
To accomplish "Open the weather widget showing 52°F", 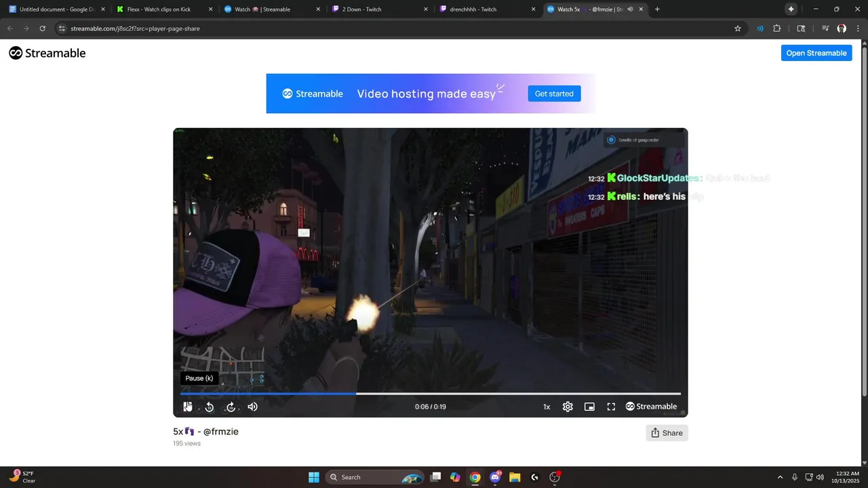I will tap(23, 477).
